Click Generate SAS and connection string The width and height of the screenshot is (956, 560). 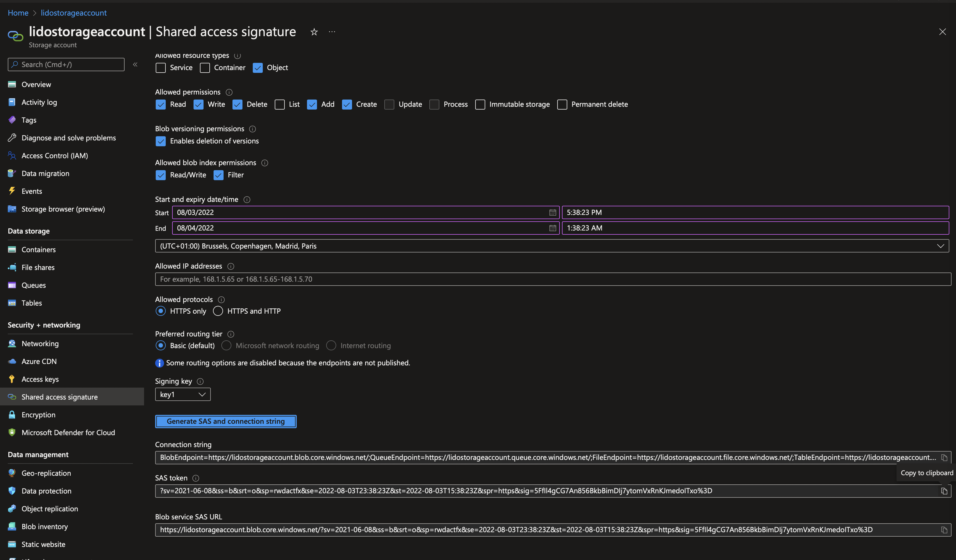tap(226, 422)
